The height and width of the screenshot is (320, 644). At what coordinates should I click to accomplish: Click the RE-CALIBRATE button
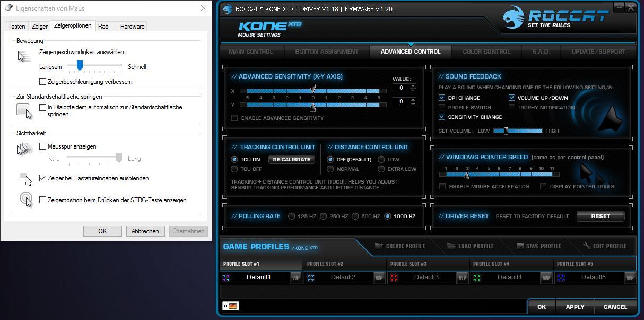pyautogui.click(x=291, y=159)
